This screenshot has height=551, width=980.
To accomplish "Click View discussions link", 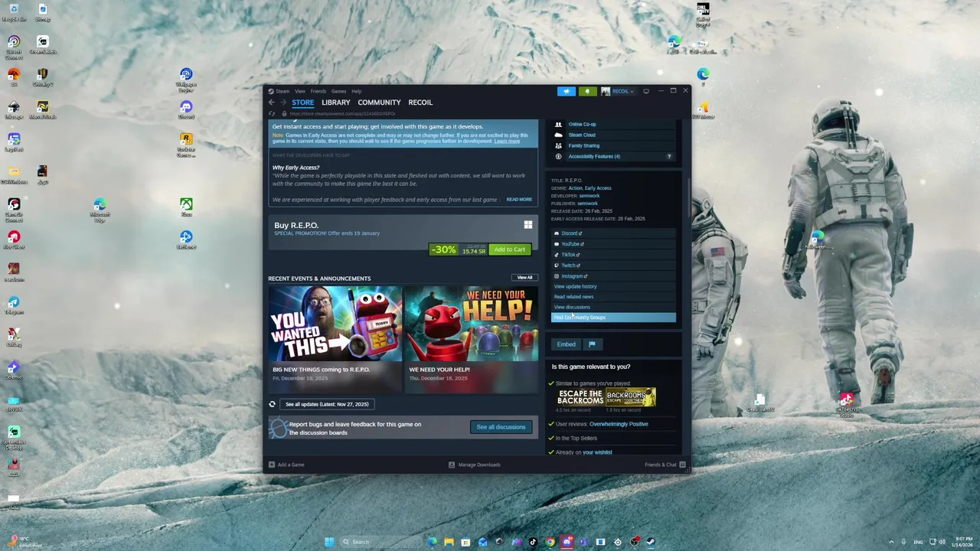I will pos(572,307).
